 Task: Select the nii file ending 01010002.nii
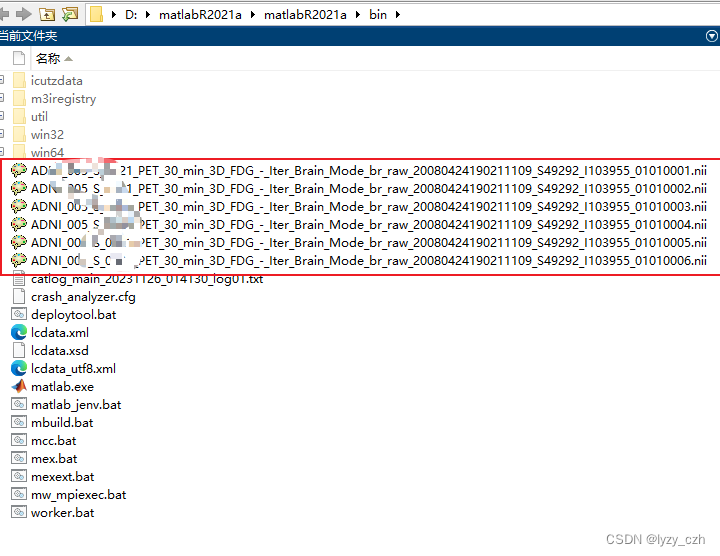(x=368, y=189)
